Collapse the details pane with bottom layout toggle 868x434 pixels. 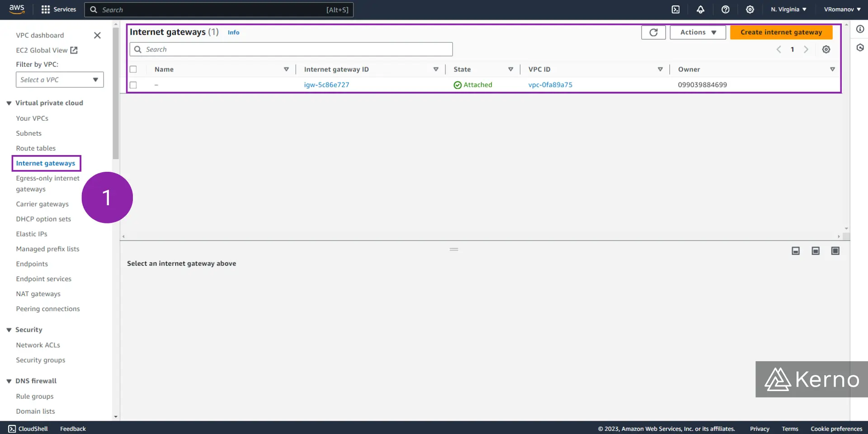coord(795,250)
